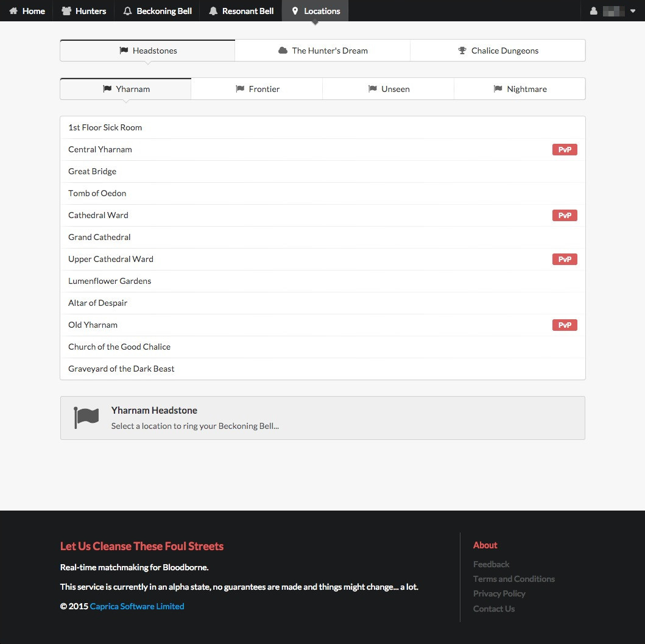Screen dimensions: 645x644
Task: Click the Chalice Dungeons trophy icon
Action: tap(462, 50)
